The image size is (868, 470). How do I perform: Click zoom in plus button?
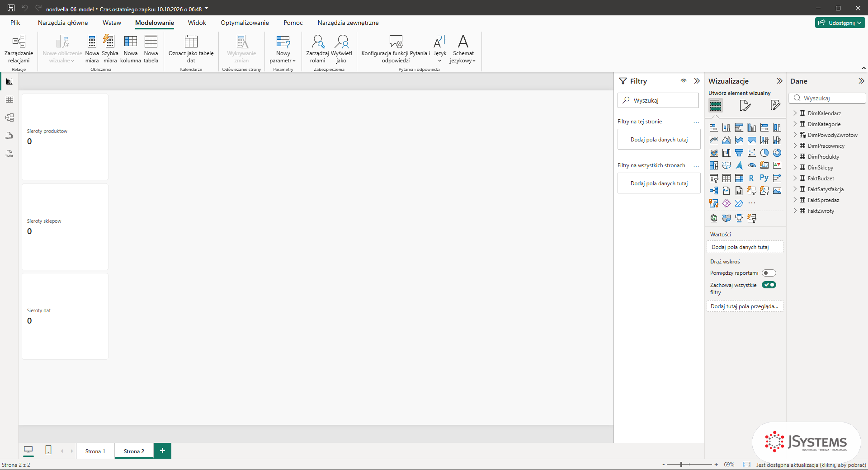716,465
